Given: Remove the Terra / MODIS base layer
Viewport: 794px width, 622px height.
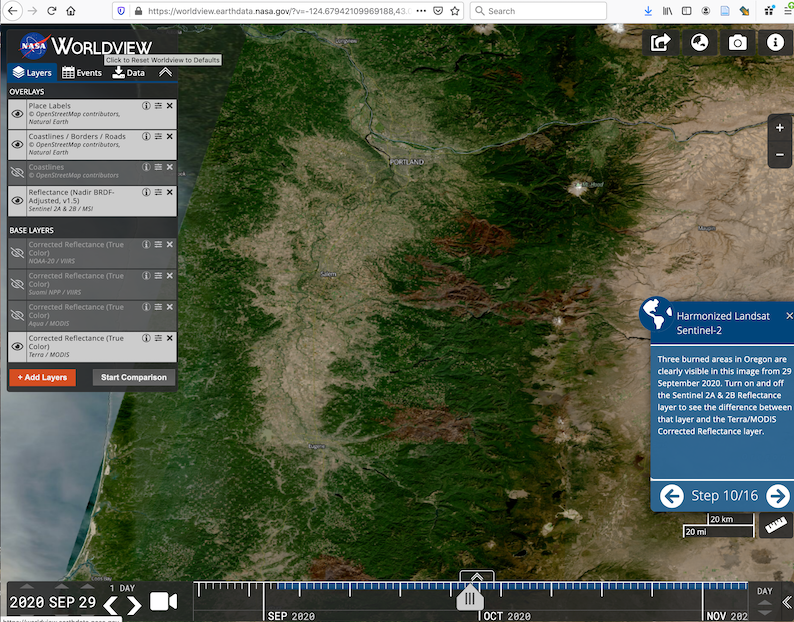Looking at the screenshot, I should pyautogui.click(x=170, y=338).
